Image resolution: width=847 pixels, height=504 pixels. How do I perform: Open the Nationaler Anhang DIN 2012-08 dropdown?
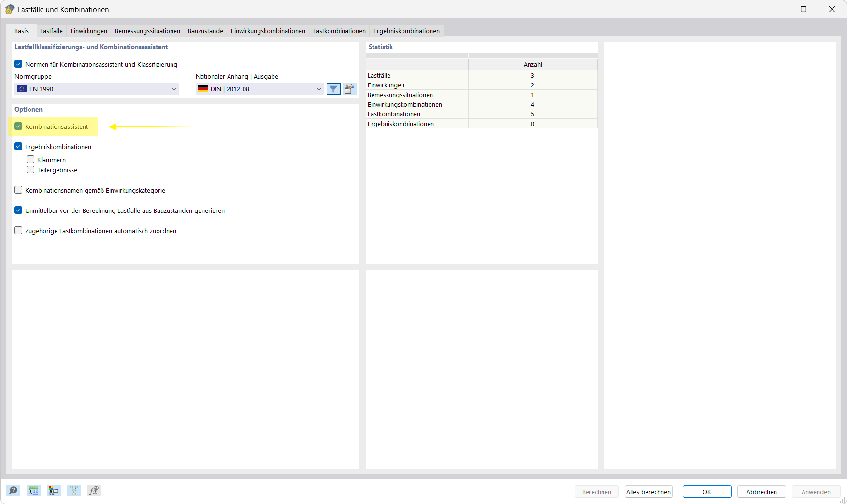318,89
